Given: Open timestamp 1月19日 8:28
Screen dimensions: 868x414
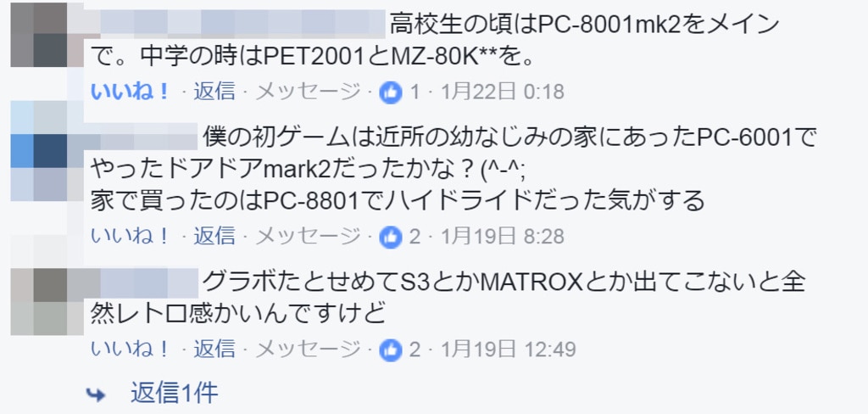Looking at the screenshot, I should click(x=502, y=238).
